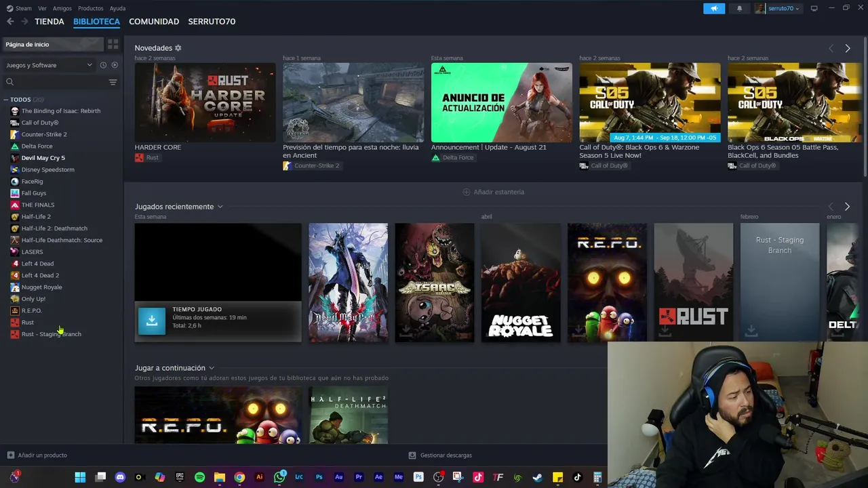Open Lightroom Classic from taskbar
The image size is (868, 488).
299,477
